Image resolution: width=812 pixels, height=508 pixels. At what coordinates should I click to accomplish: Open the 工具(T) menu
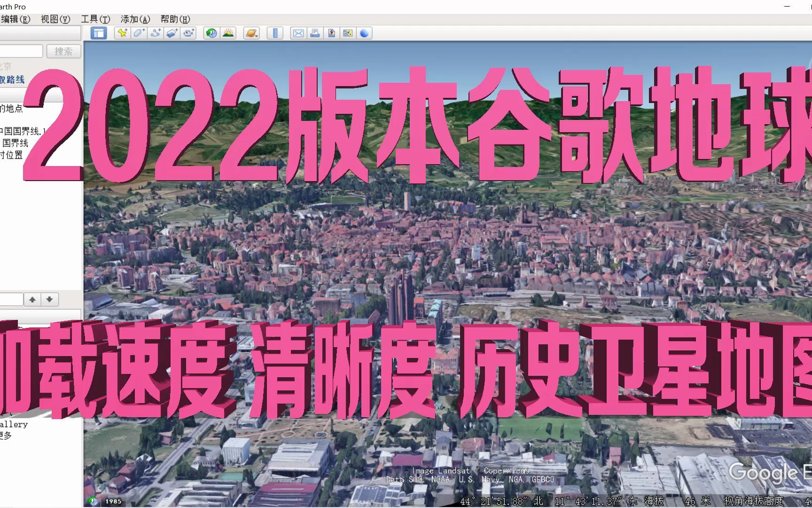tap(95, 19)
